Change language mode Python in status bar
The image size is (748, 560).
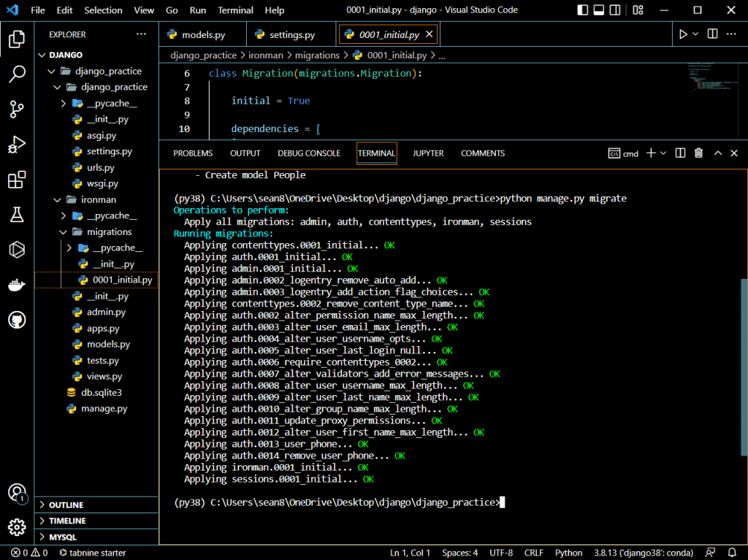568,553
